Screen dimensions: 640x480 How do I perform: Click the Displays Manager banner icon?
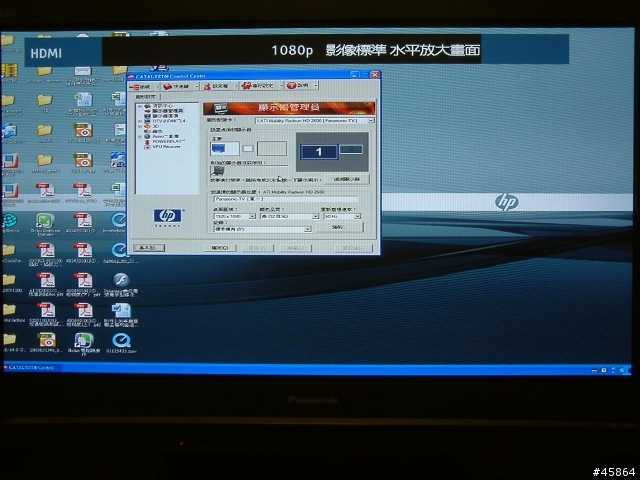point(221,108)
